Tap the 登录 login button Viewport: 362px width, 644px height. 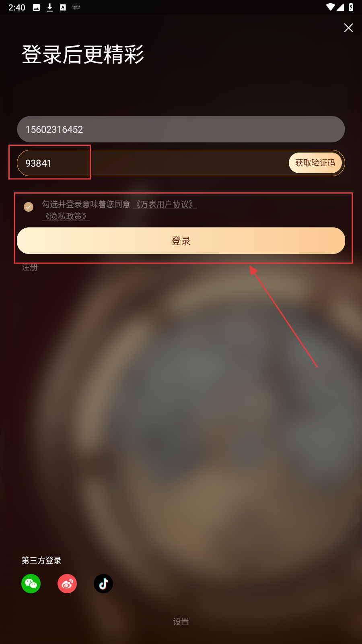181,241
